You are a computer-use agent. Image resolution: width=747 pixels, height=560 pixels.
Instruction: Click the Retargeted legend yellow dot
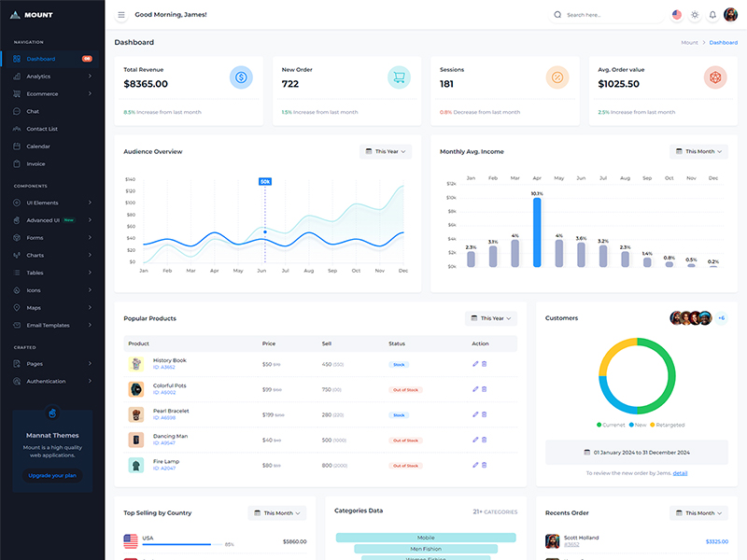click(652, 425)
